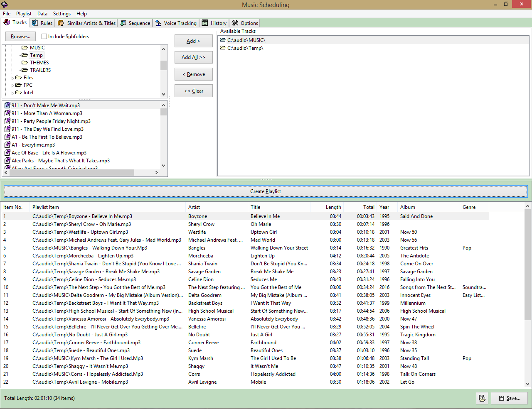Open the Playlist menu
This screenshot has width=532, height=409.
pos(24,13)
